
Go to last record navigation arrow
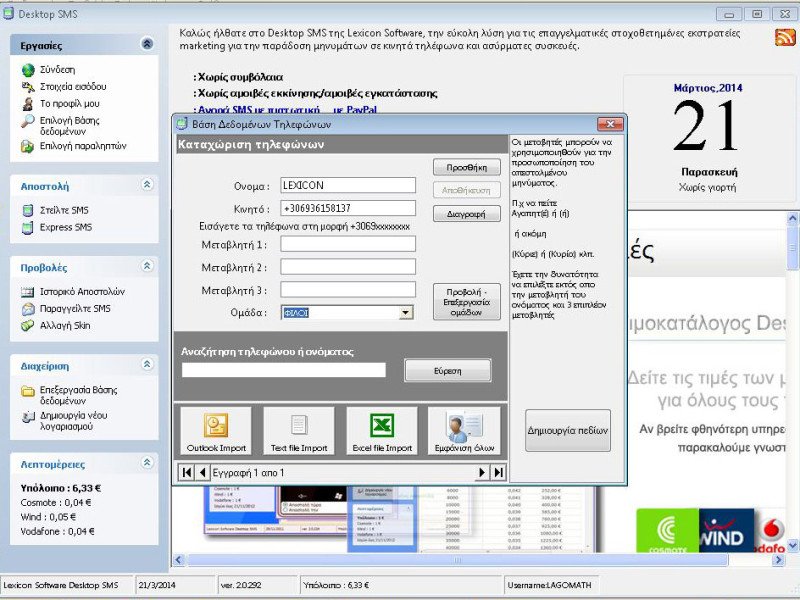point(498,473)
